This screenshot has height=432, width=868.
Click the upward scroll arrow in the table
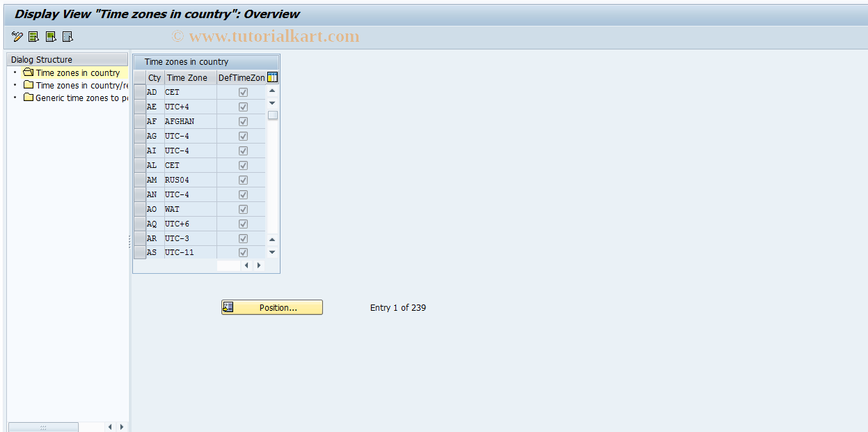click(x=272, y=89)
